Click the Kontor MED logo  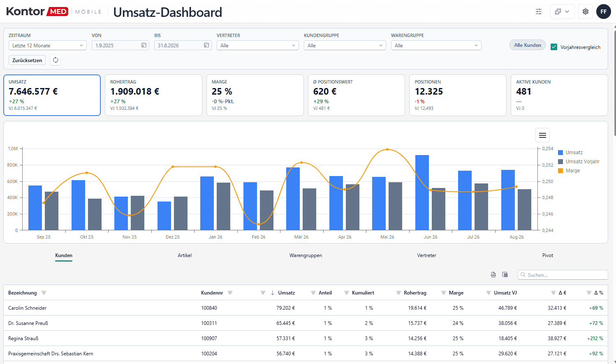point(37,12)
